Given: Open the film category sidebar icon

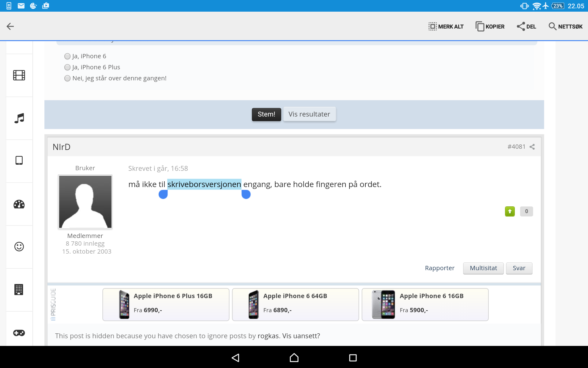Looking at the screenshot, I should click(x=19, y=75).
